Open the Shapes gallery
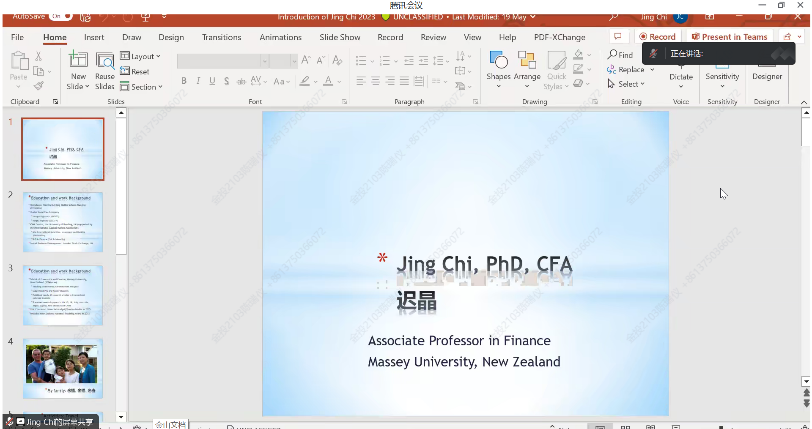The height and width of the screenshot is (429, 812). click(498, 62)
